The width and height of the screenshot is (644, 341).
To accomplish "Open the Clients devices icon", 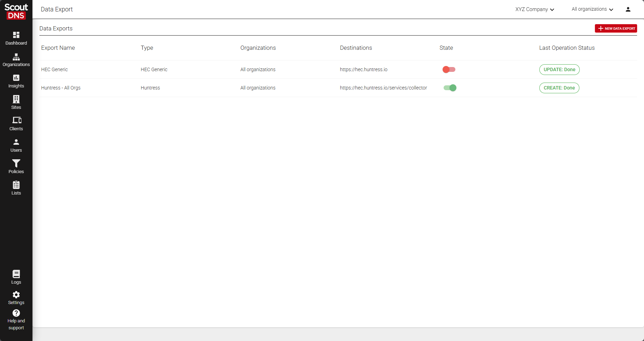I will pos(17,121).
